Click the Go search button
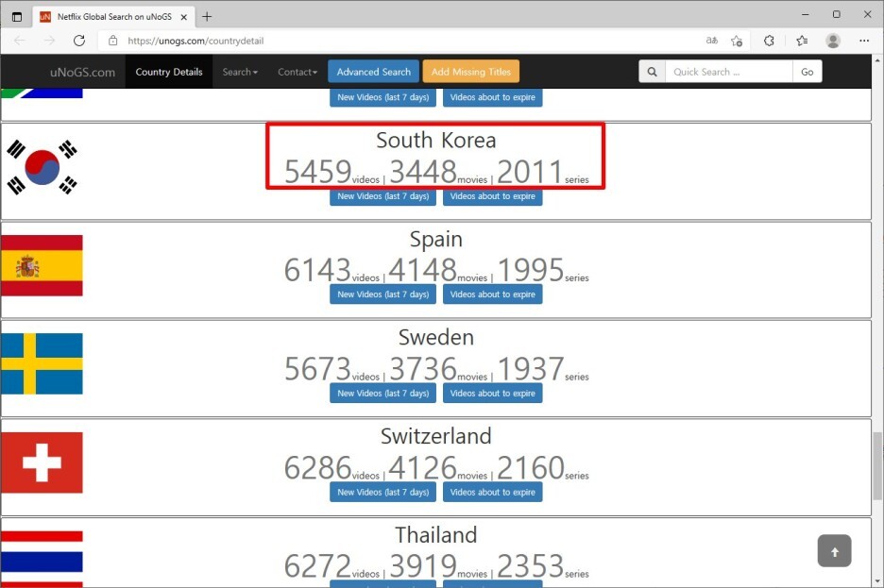 tap(807, 72)
